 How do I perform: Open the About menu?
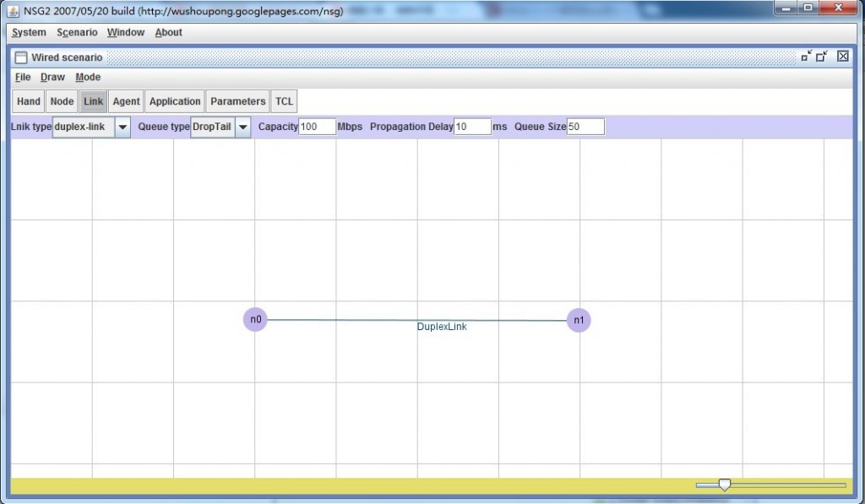pyautogui.click(x=168, y=33)
